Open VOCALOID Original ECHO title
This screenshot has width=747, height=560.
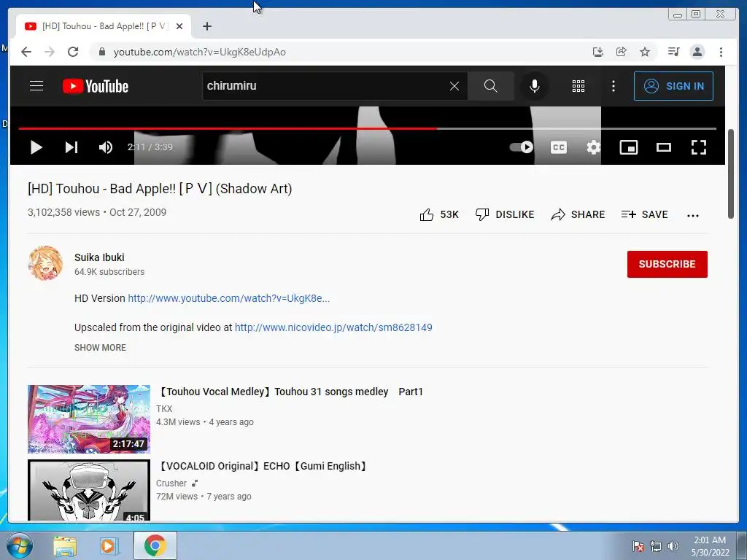[263, 466]
